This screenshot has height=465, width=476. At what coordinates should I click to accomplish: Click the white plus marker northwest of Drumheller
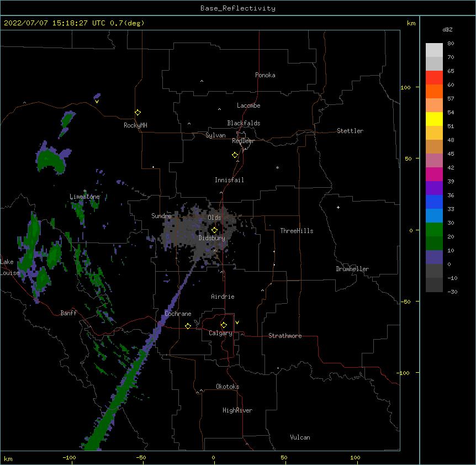point(338,207)
